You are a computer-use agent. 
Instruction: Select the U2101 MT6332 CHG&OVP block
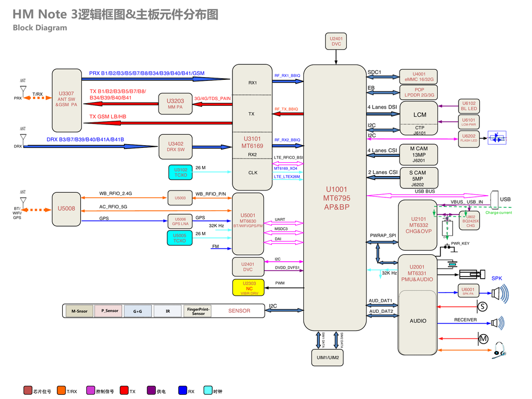(x=418, y=225)
